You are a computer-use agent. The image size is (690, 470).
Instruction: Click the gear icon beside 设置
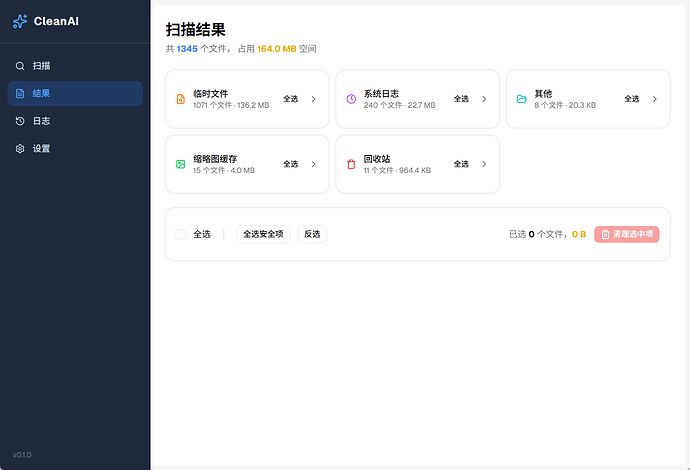[x=20, y=149]
